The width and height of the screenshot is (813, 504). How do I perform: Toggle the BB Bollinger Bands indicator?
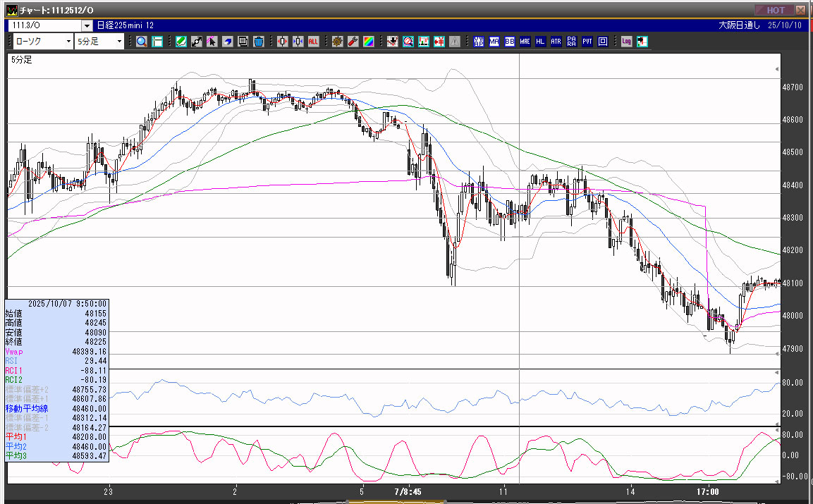pyautogui.click(x=509, y=42)
